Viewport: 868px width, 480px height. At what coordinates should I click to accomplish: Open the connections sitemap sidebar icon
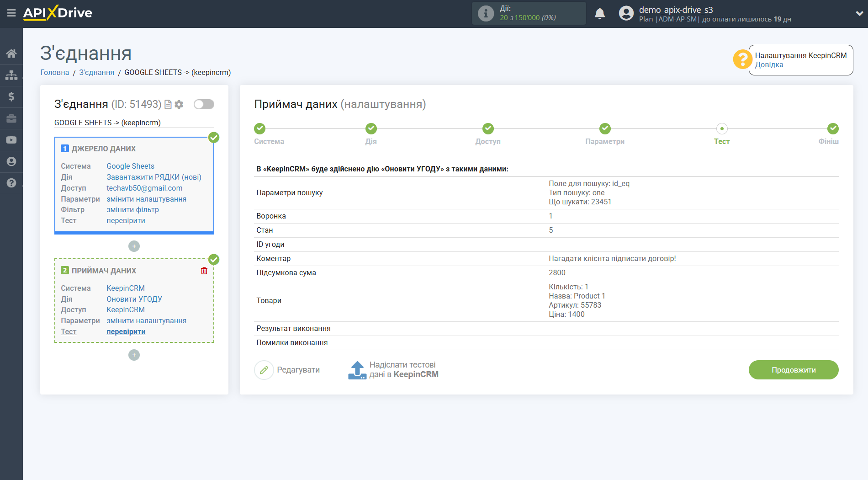coord(11,75)
